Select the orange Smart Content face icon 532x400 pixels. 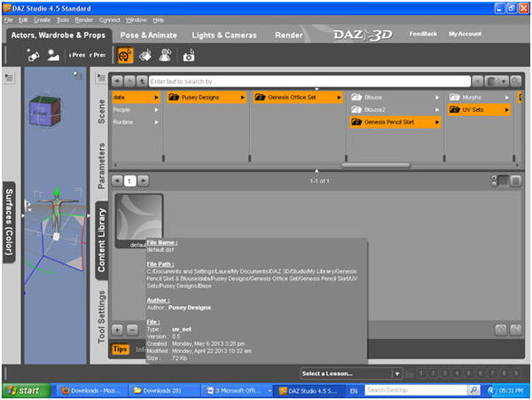point(125,55)
